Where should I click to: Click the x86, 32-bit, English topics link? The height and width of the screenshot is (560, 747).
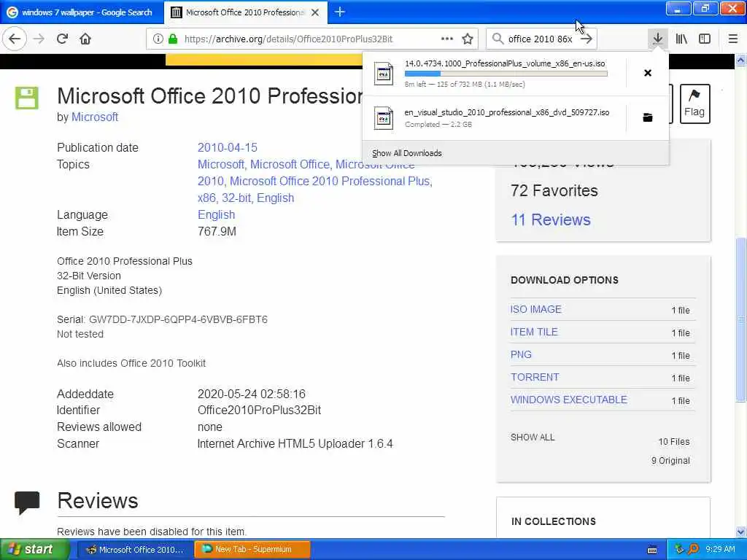pyautogui.click(x=246, y=198)
